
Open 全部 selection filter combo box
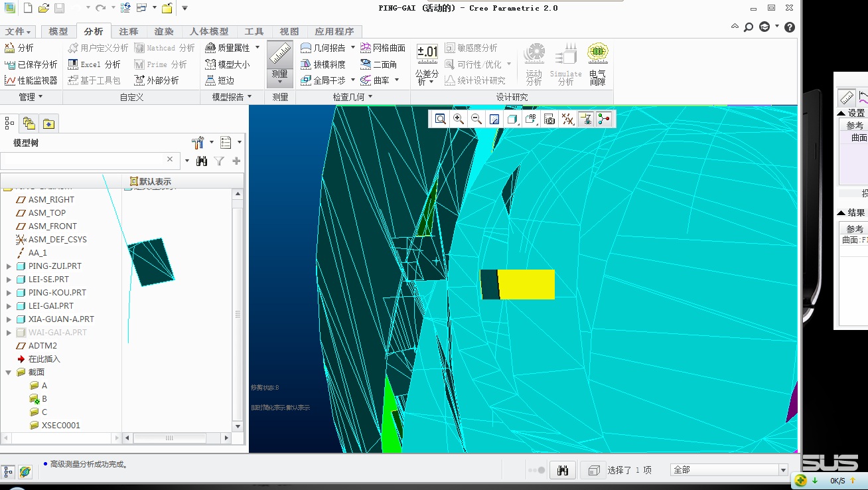[x=729, y=470]
